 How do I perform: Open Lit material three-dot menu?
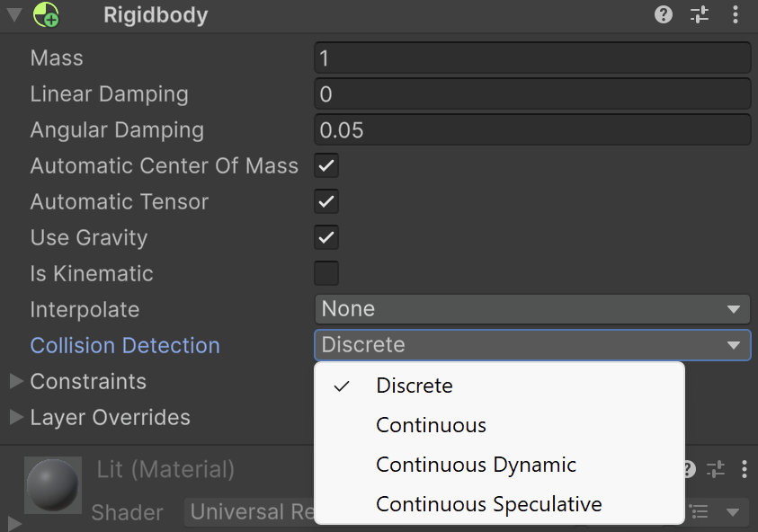[x=745, y=469]
